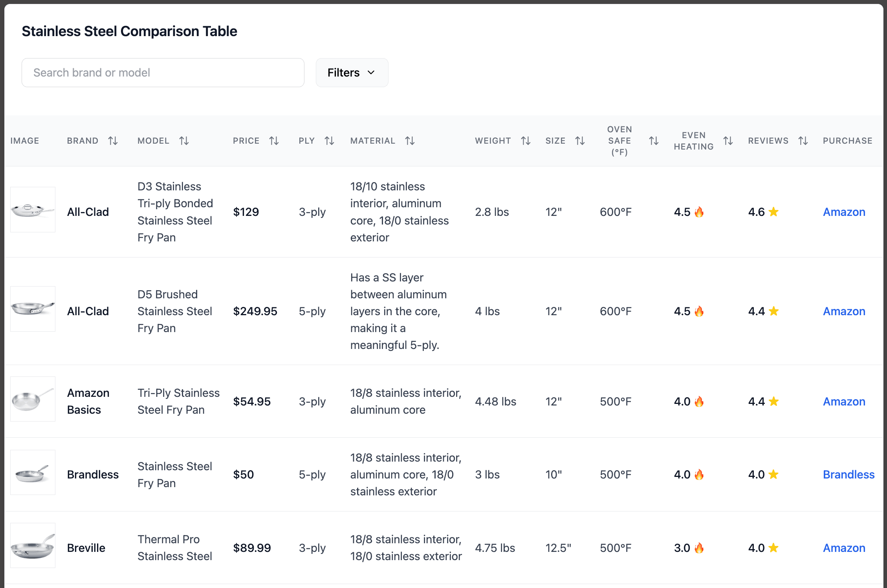The image size is (887, 588).
Task: Open Amazon link for All-Clad D5 pan
Action: pyautogui.click(x=844, y=311)
